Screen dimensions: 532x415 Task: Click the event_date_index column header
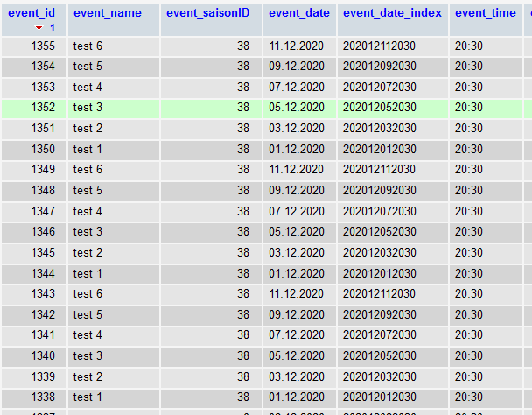tap(392, 13)
